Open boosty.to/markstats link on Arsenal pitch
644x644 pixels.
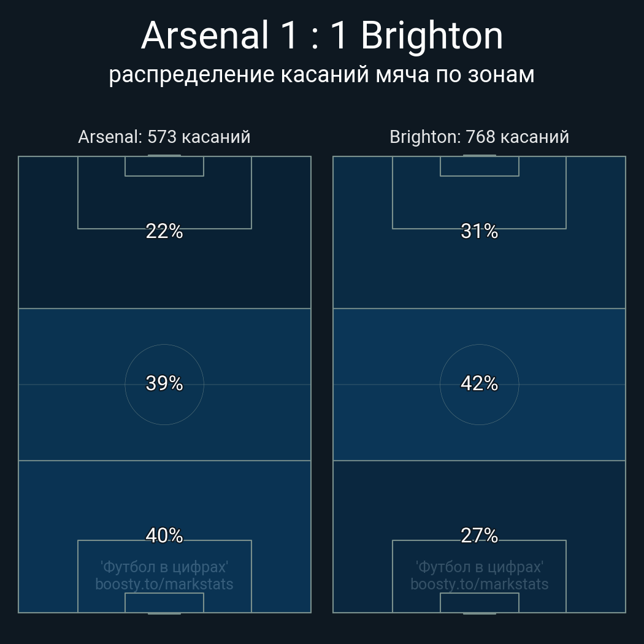point(164,584)
